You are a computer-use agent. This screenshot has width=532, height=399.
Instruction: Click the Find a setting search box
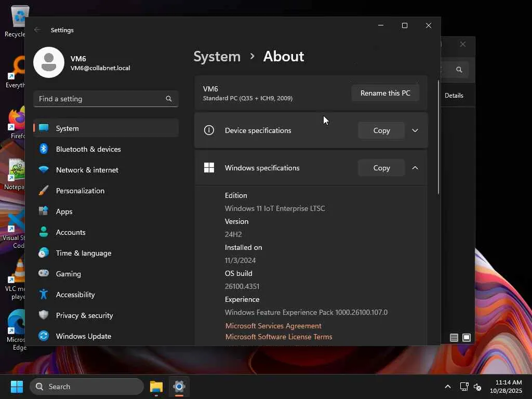click(106, 99)
